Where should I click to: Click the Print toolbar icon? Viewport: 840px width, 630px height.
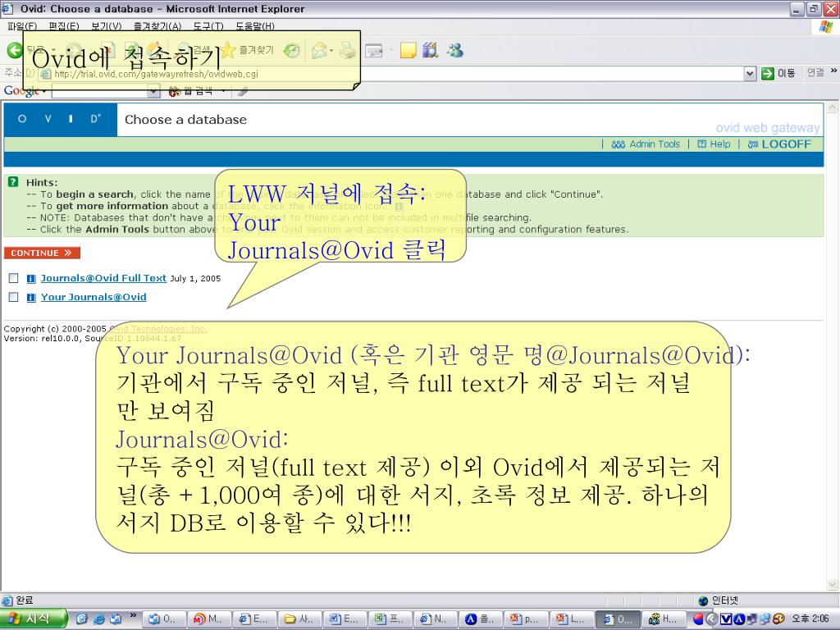click(x=348, y=50)
